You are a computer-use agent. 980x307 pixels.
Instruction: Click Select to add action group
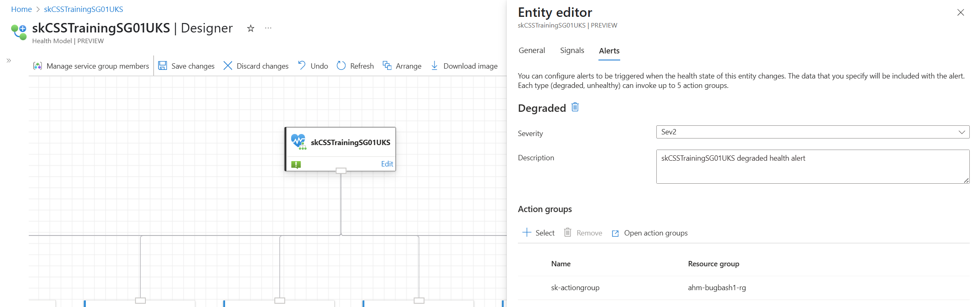click(x=538, y=233)
